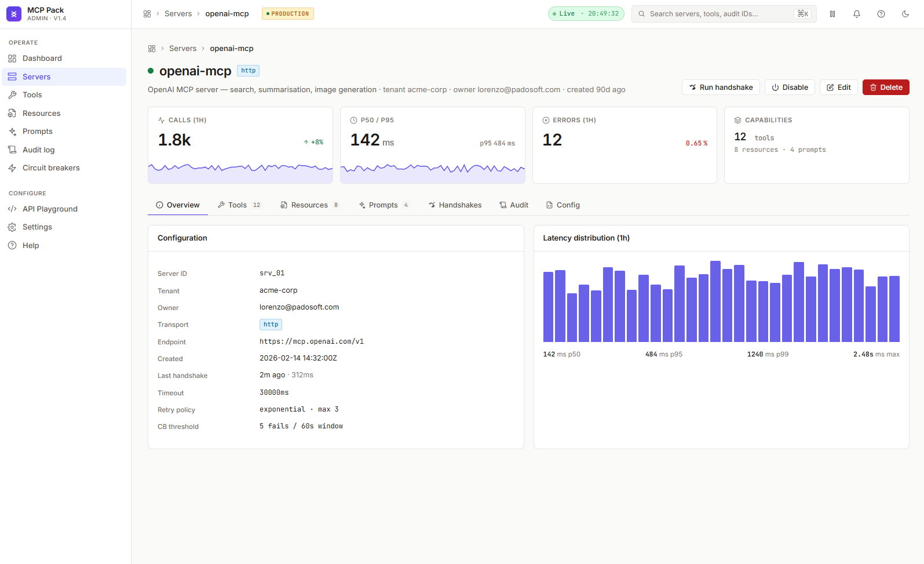The image size is (924, 564).
Task: Click the Live status indicator
Action: pos(586,14)
